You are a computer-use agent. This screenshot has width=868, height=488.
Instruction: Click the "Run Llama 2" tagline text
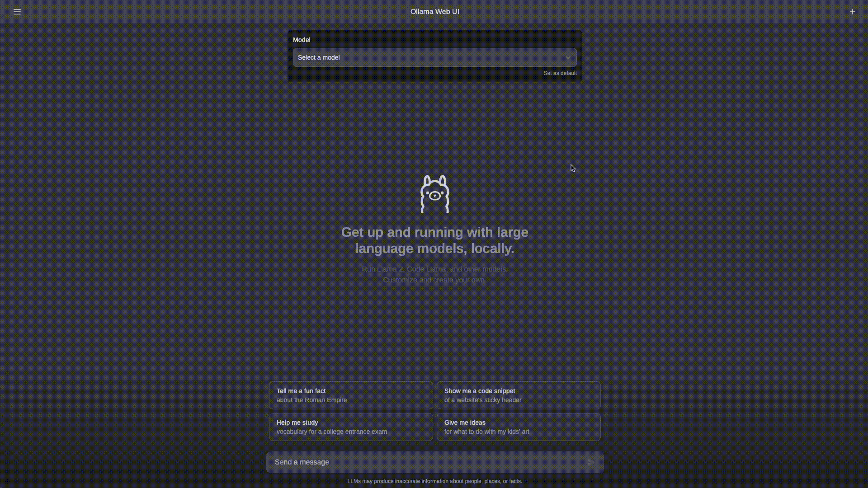tap(434, 269)
